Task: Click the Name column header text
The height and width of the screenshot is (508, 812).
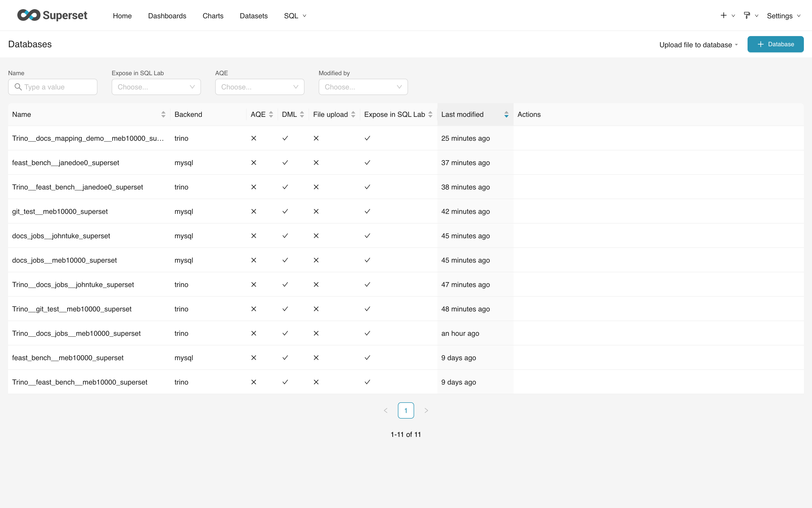Action: click(x=22, y=115)
